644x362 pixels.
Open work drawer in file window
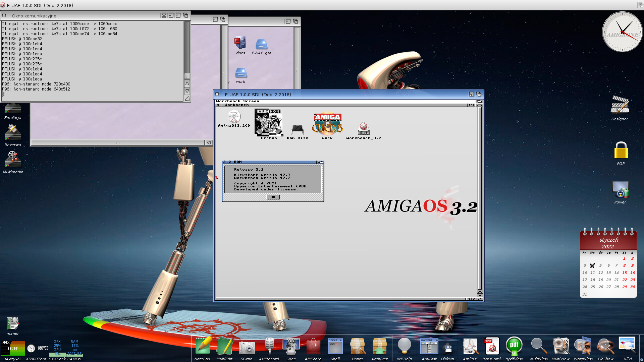click(x=240, y=73)
